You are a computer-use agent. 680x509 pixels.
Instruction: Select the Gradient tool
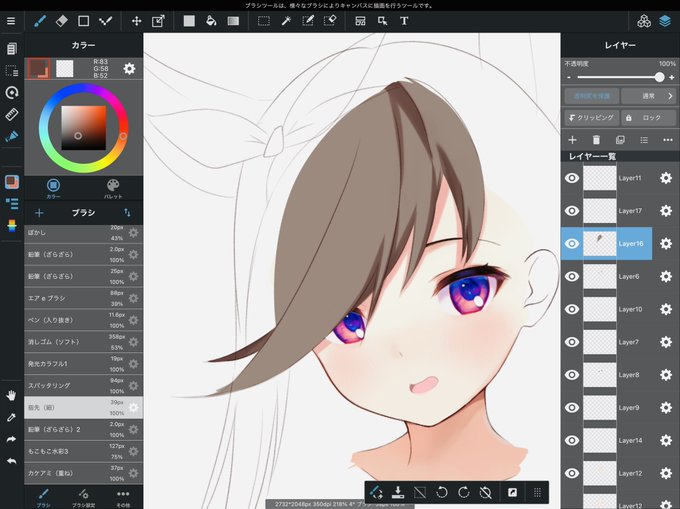233,21
